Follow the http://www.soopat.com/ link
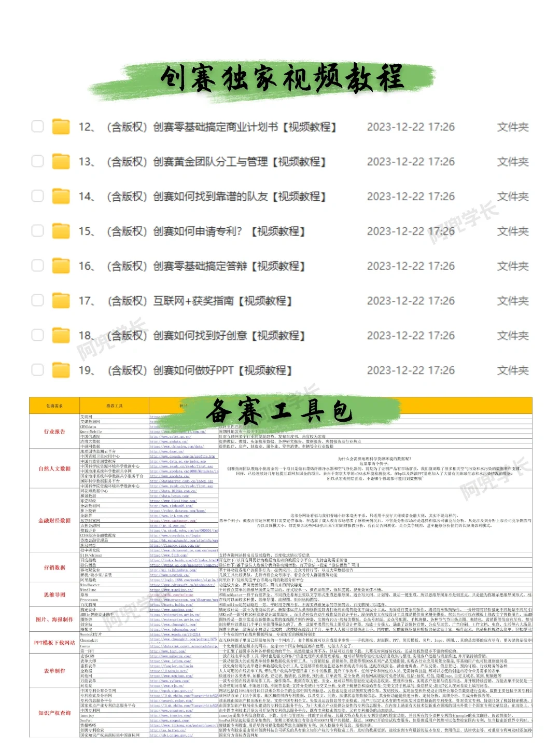The width and height of the screenshot is (560, 747). pos(169,721)
